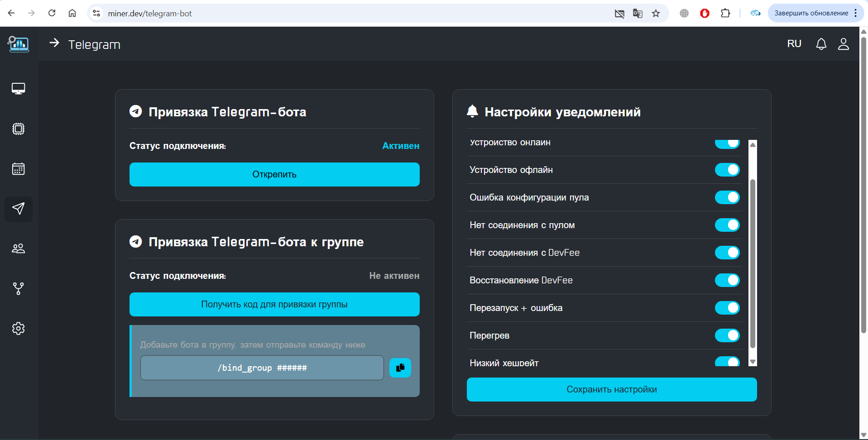Viewport: 868px width, 440px height.
Task: Open the network/nodes section in sidebar
Action: tap(18, 288)
